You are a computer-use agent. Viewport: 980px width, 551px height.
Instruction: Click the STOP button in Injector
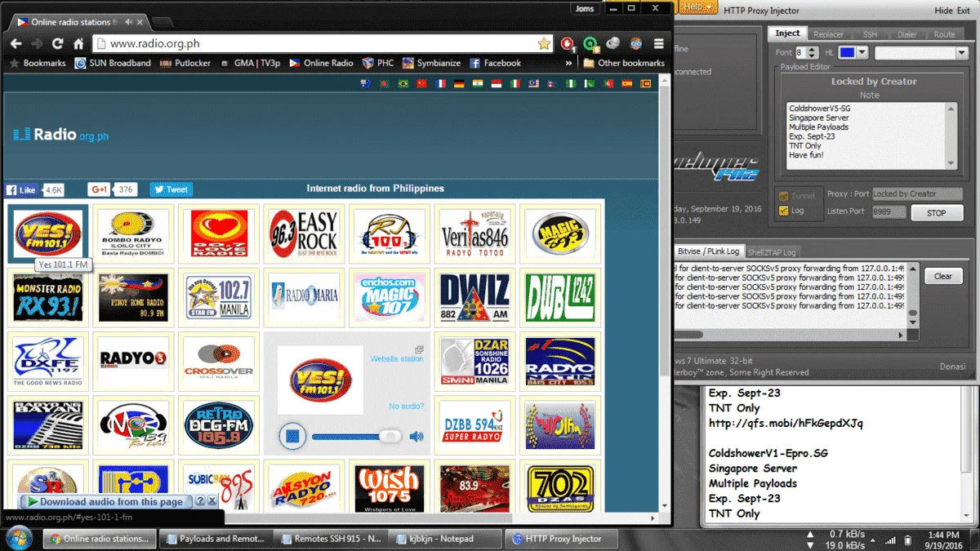click(x=937, y=213)
